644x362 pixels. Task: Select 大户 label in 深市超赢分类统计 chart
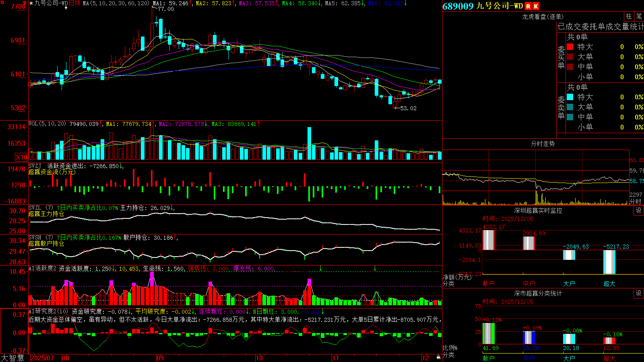pos(569,358)
